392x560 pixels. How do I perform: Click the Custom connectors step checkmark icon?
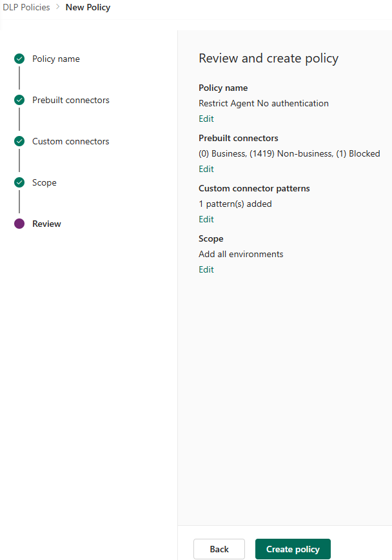[x=19, y=141]
